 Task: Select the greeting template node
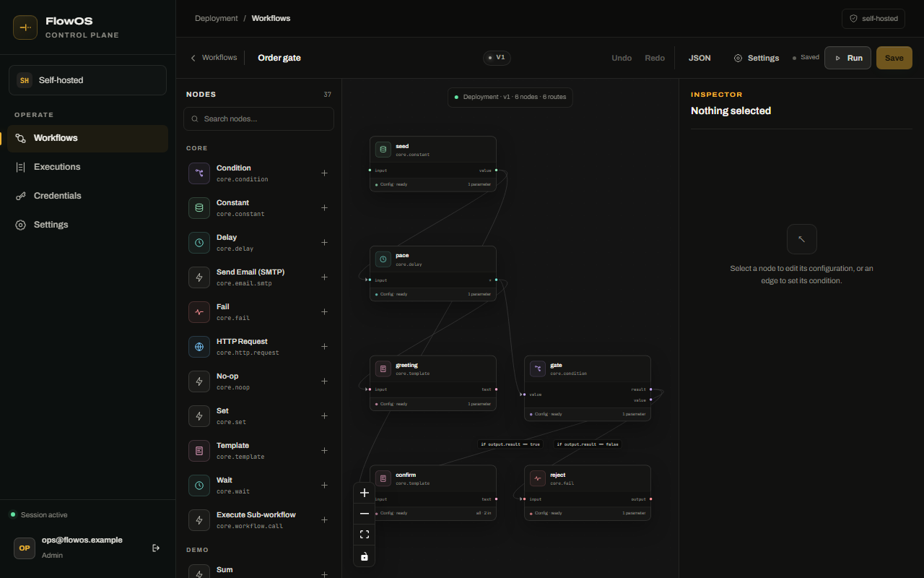[x=433, y=384]
